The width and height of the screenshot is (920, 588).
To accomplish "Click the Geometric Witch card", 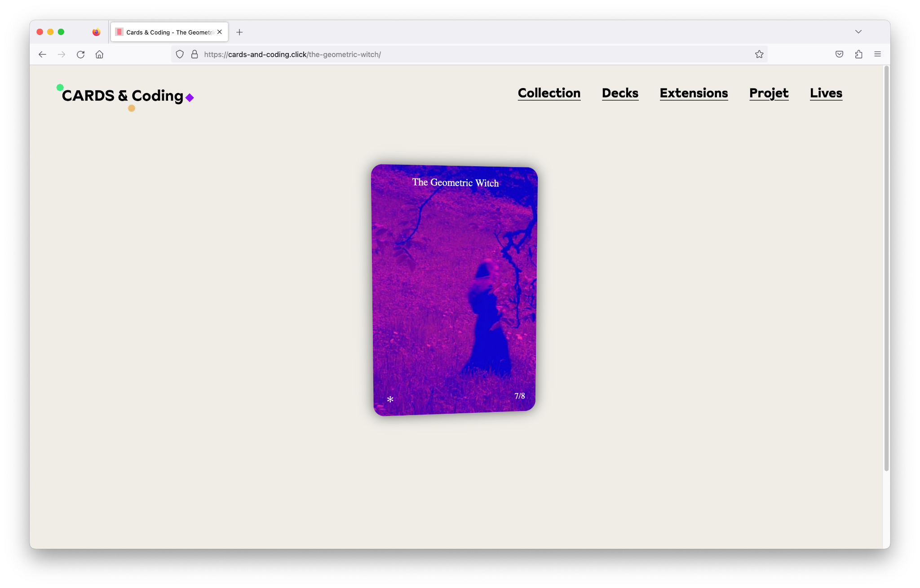I will (x=454, y=290).
